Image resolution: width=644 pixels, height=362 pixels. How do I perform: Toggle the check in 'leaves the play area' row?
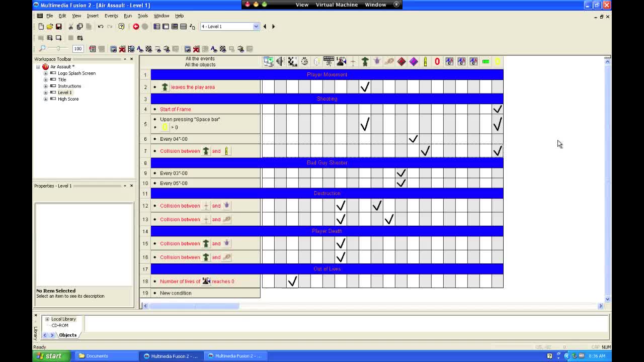[x=365, y=87]
